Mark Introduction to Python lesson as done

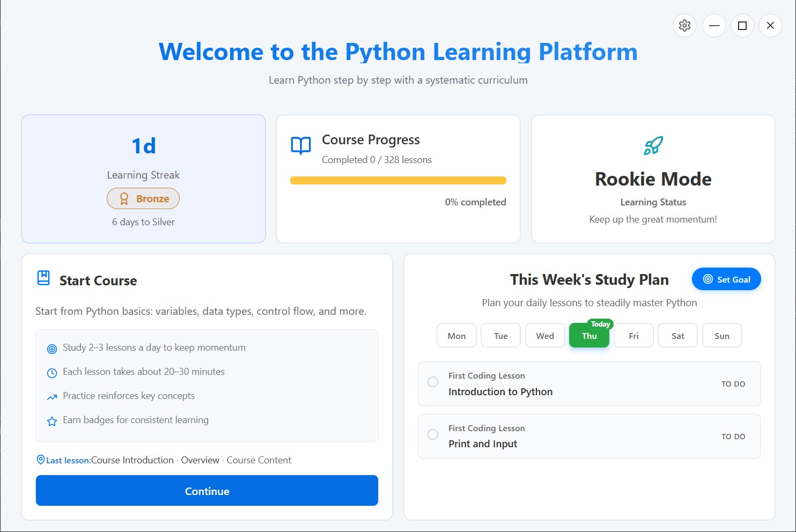pos(433,382)
